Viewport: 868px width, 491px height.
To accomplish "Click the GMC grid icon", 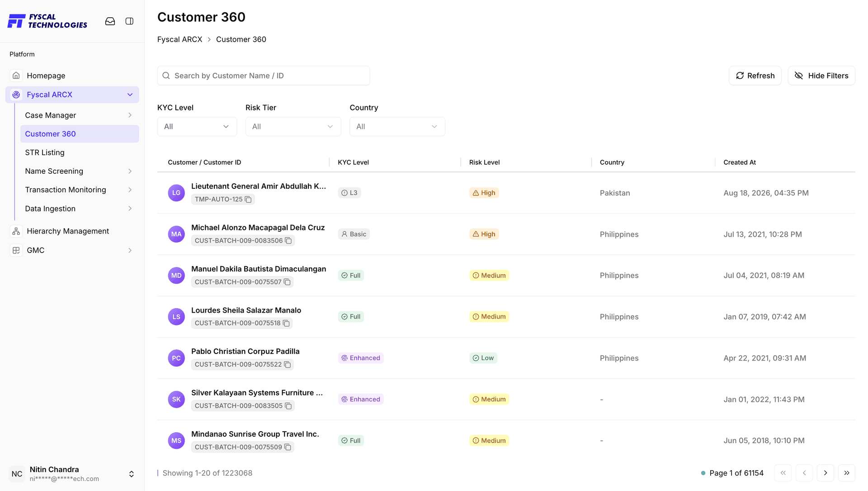I will [16, 250].
